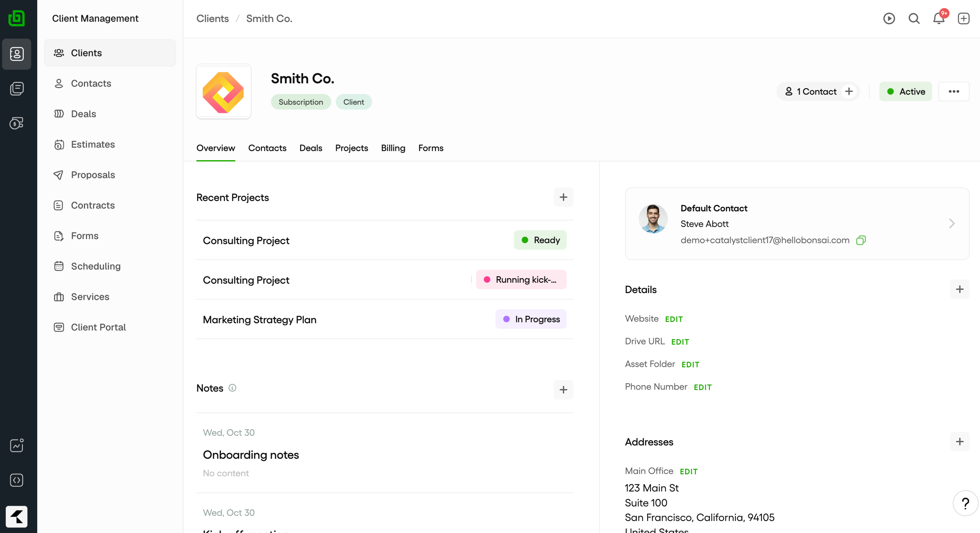Open the Ready status on Consulting Project

click(x=540, y=240)
